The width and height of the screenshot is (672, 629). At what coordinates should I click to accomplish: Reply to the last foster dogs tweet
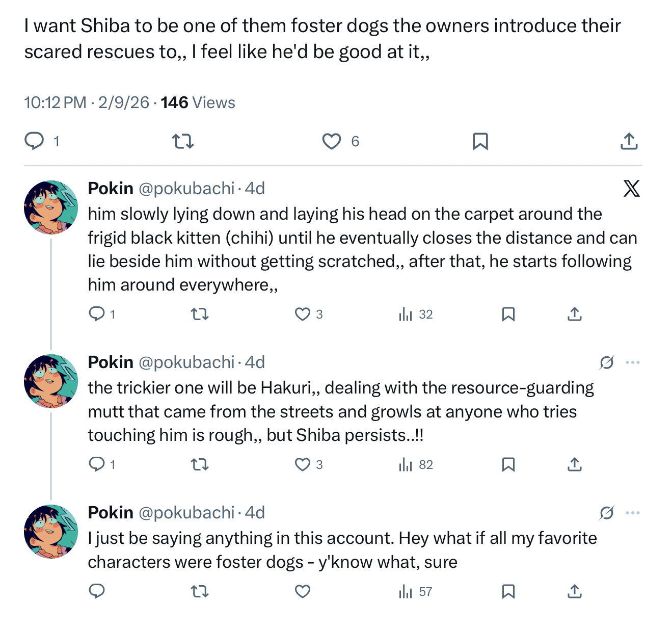97,591
